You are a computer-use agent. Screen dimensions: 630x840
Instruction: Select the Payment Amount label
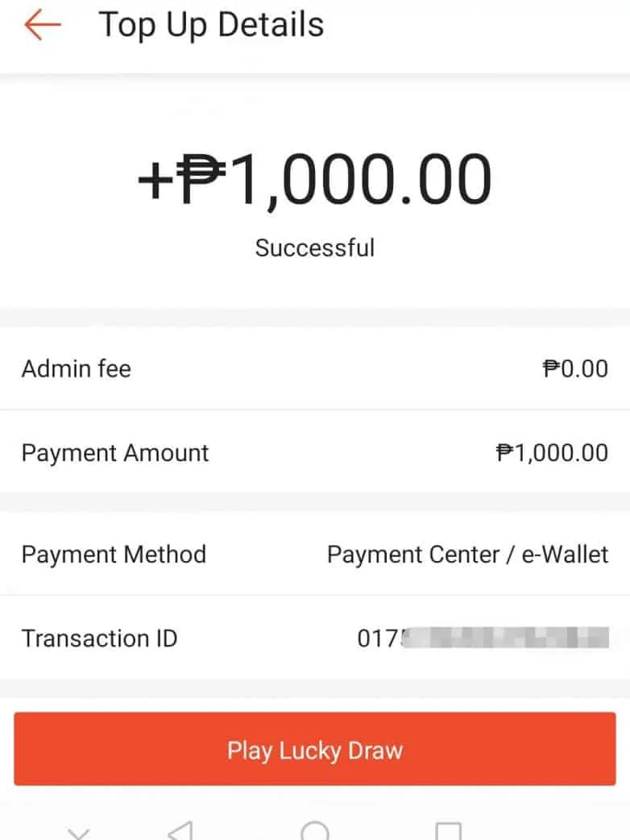(x=115, y=453)
